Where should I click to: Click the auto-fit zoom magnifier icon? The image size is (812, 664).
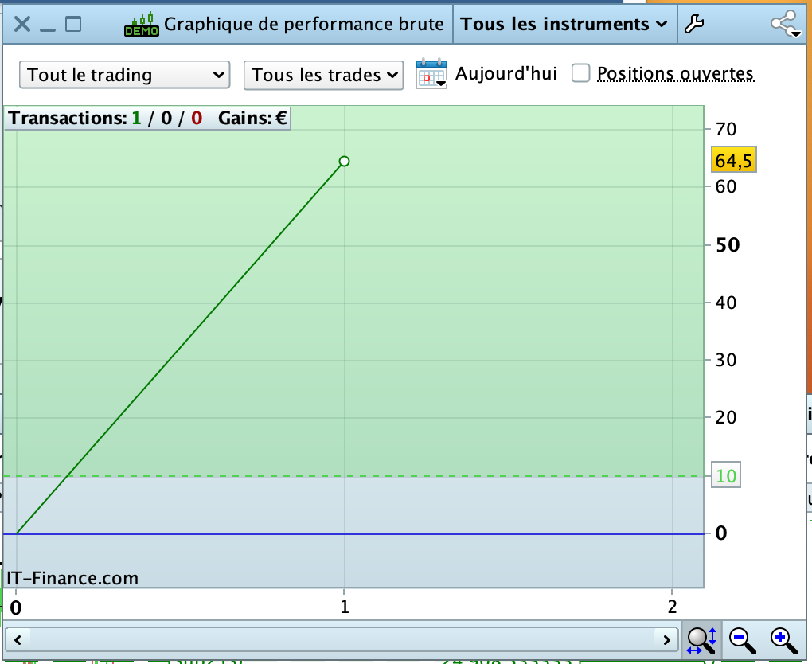point(701,640)
